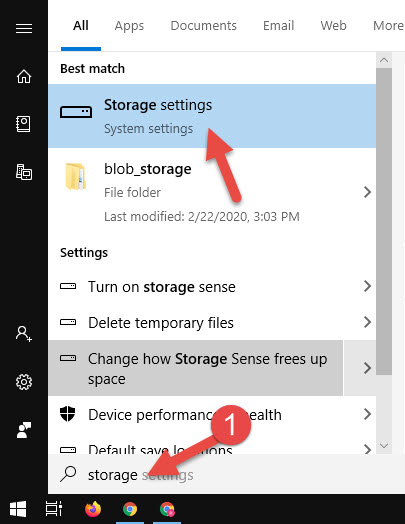Open the Devices icon in the sidebar

(24, 172)
